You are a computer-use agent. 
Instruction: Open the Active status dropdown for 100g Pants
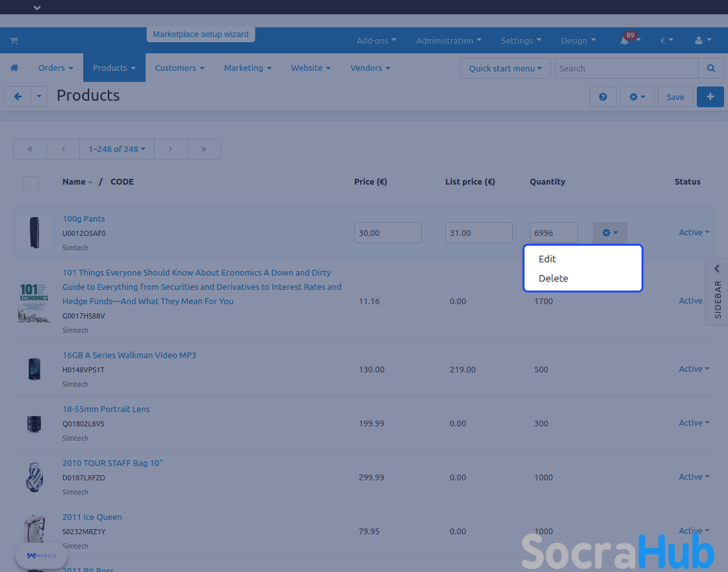point(694,233)
